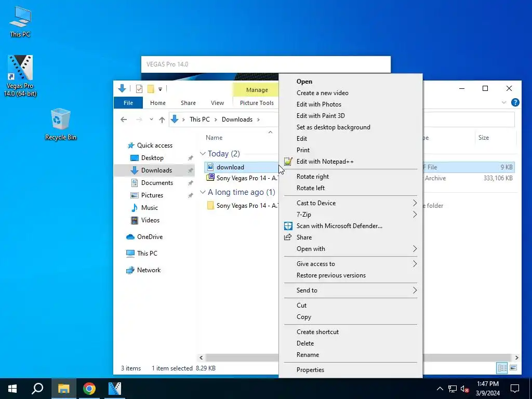The width and height of the screenshot is (532, 399).
Task: Expand chevron after Downloads in breadcrumb
Action: (259, 119)
